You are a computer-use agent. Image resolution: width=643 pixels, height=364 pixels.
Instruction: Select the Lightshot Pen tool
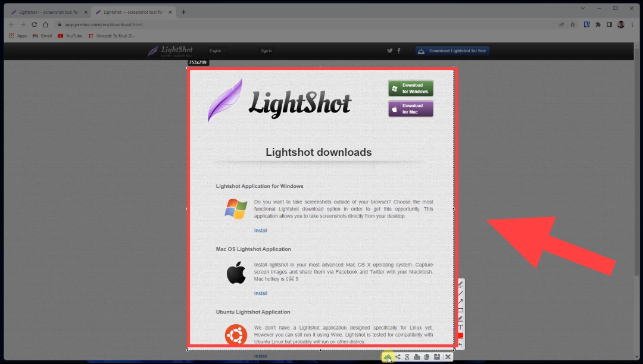460,284
